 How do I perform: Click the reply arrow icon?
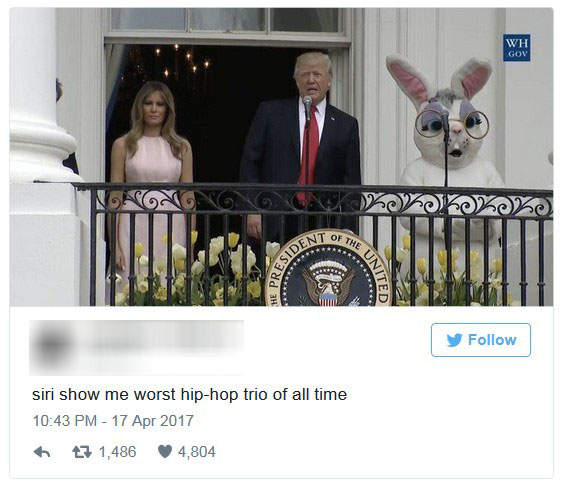pyautogui.click(x=42, y=452)
